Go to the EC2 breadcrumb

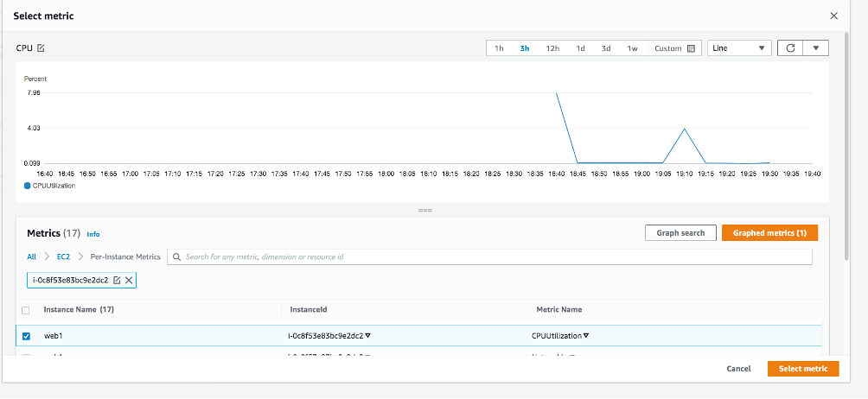point(63,256)
